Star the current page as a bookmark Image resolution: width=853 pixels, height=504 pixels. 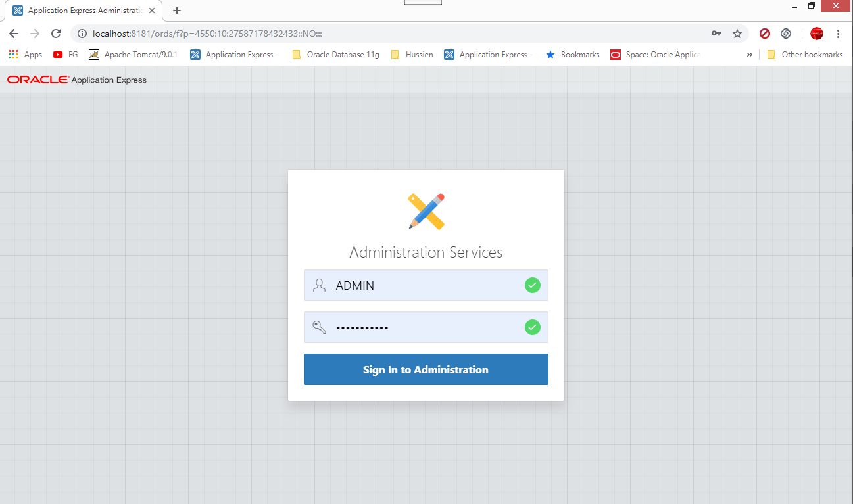pos(737,34)
